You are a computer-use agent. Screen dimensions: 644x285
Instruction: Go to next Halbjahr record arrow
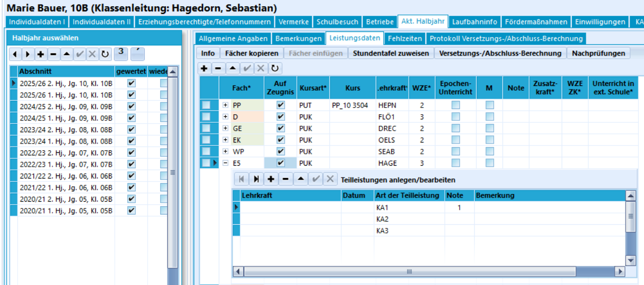click(x=27, y=54)
